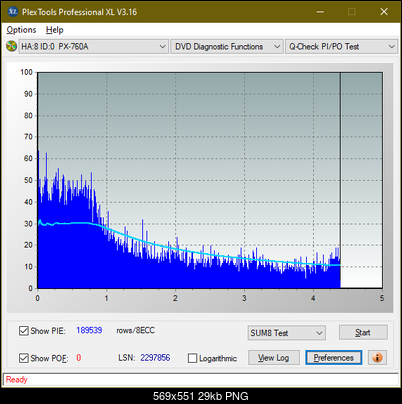Open the Options menu
Image resolution: width=402 pixels, height=404 pixels.
[x=21, y=30]
